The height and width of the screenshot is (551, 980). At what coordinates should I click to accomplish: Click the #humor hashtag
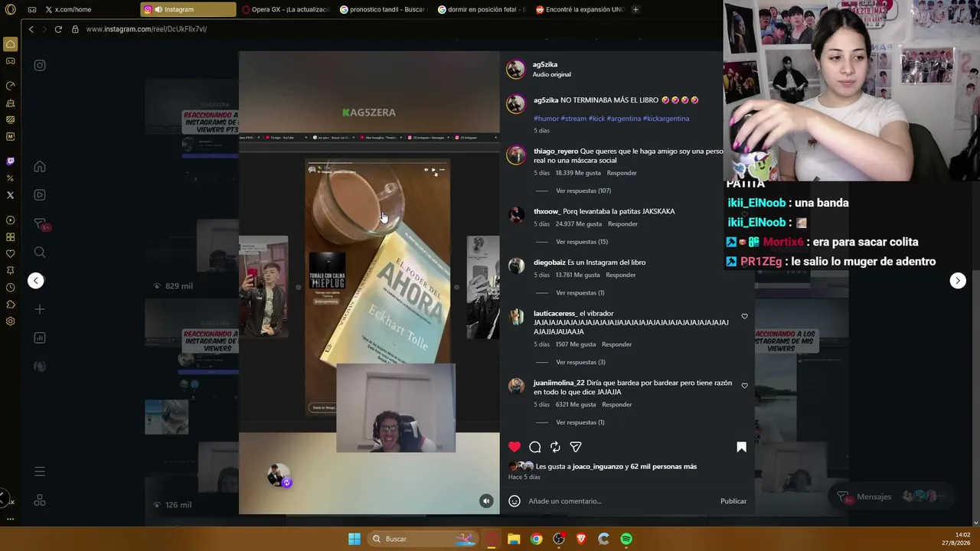point(546,119)
